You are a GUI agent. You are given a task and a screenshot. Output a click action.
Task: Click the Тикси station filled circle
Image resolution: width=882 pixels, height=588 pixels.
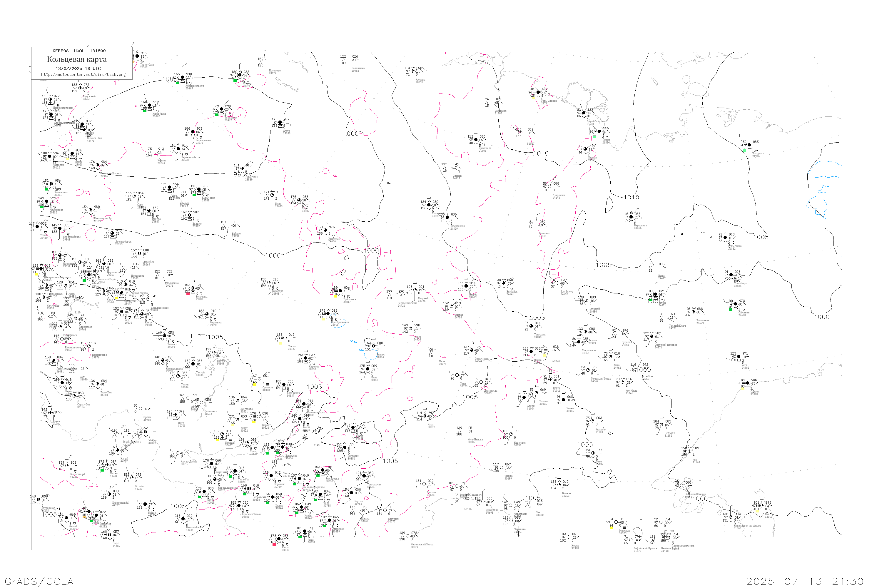tap(599, 132)
